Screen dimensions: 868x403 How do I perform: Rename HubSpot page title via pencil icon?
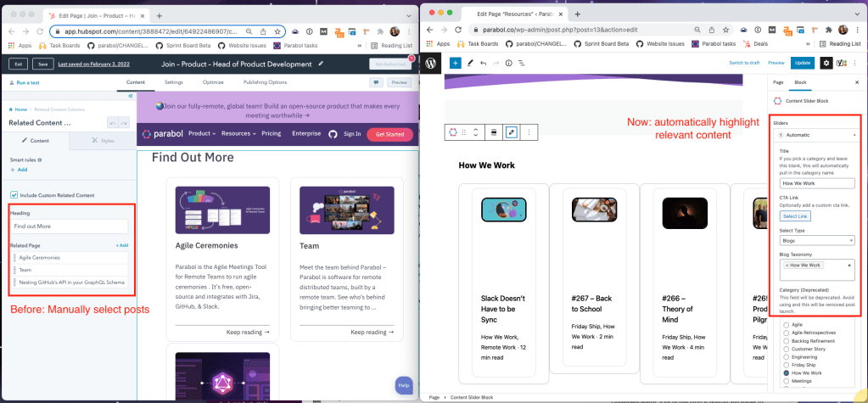[x=321, y=64]
